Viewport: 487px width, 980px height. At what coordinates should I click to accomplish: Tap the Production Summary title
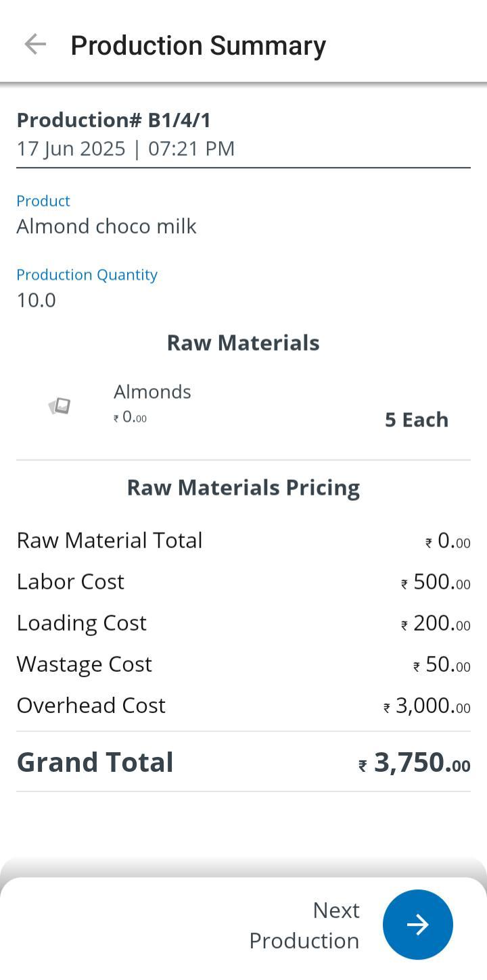click(198, 45)
